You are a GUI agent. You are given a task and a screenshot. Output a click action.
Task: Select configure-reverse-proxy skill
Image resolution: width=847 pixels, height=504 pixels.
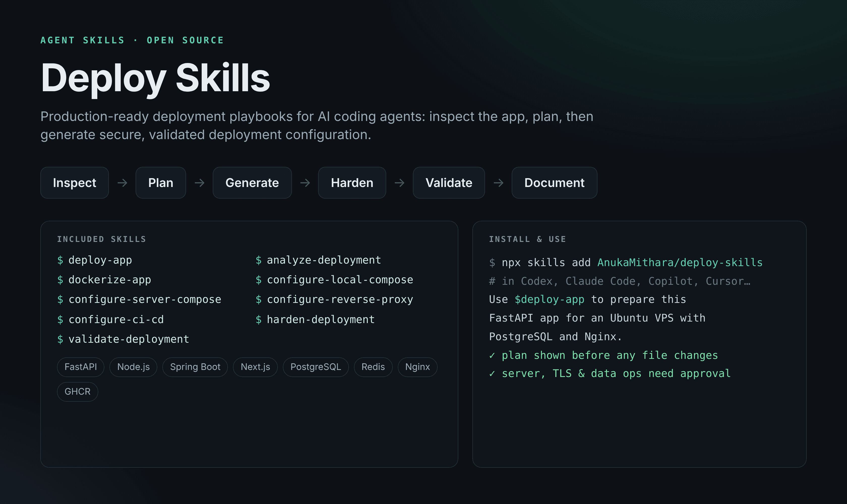pos(334,300)
